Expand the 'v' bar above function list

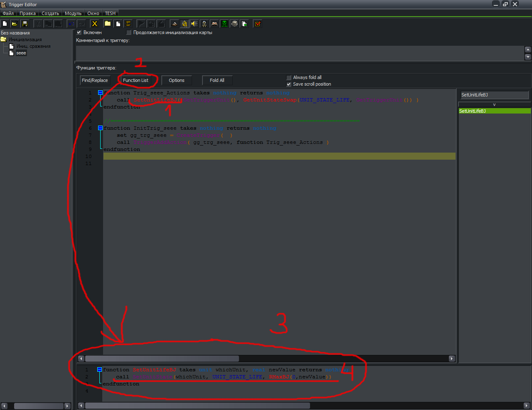click(494, 105)
